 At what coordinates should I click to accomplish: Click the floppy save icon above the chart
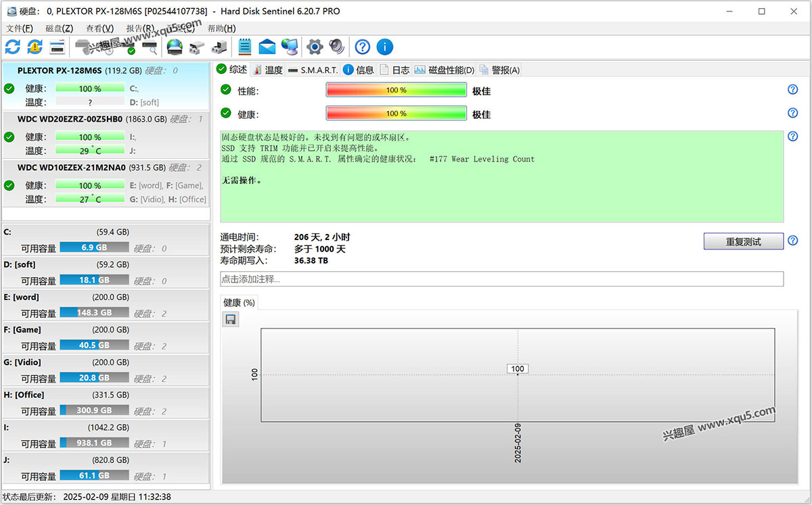[230, 319]
